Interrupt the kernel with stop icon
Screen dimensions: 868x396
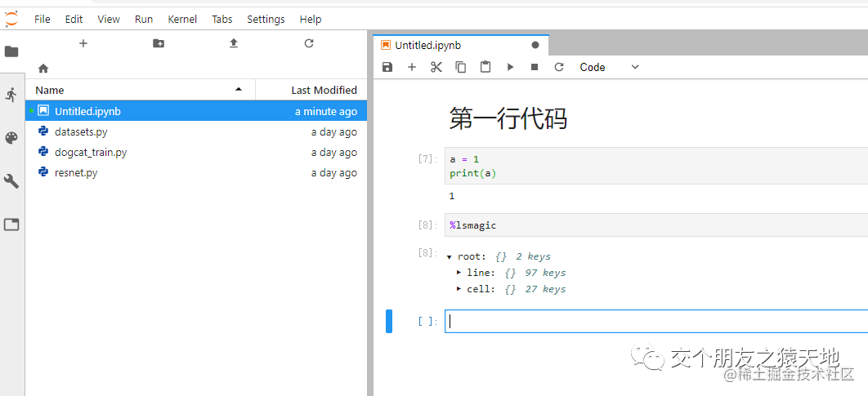tap(535, 67)
